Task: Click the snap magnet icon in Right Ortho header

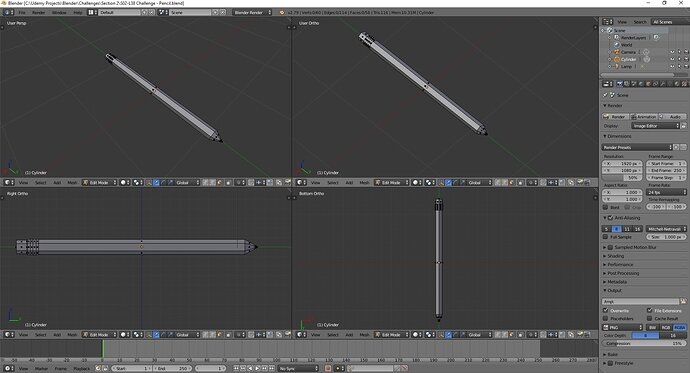Action: pyautogui.click(x=251, y=335)
